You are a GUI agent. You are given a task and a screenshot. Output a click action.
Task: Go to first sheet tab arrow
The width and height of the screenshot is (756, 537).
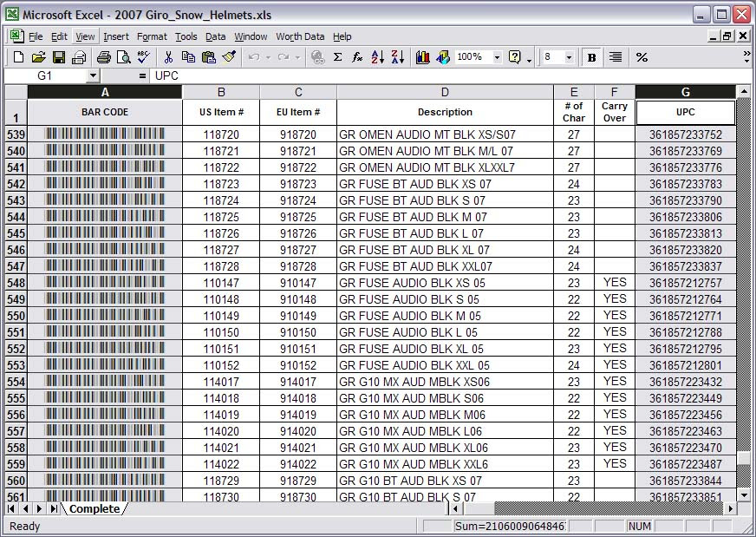click(x=11, y=508)
